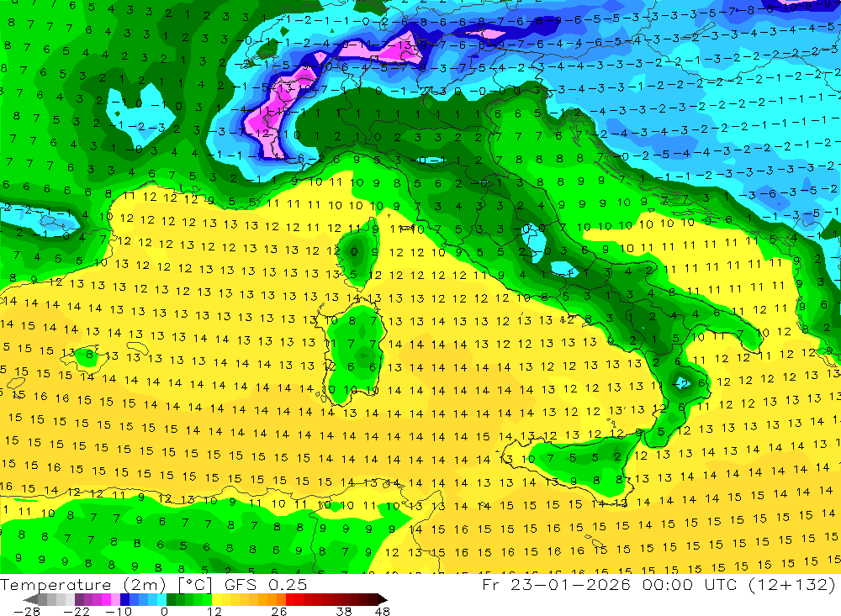Click the dark purple swatch above -22

(x=79, y=599)
